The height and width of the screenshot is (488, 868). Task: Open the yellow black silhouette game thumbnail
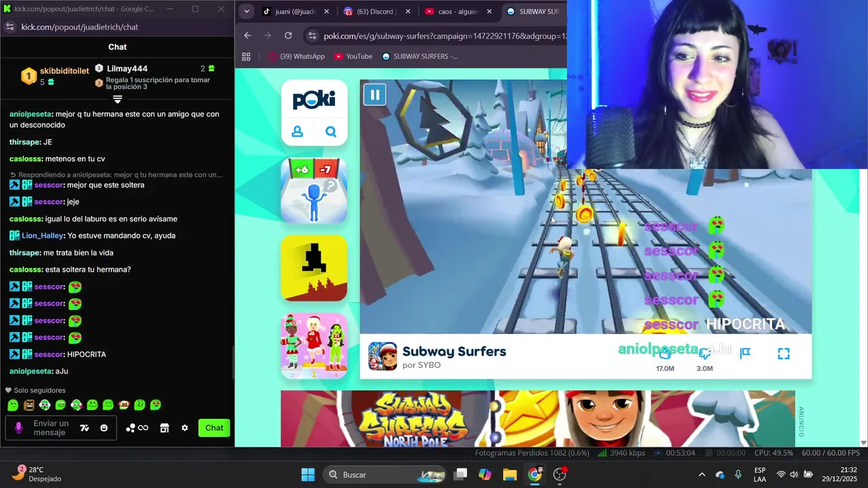(x=314, y=268)
